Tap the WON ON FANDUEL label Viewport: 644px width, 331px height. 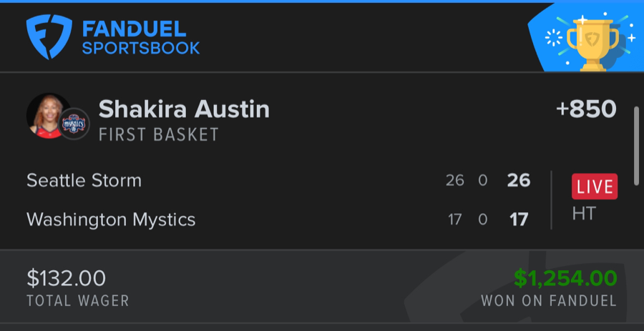coord(548,301)
